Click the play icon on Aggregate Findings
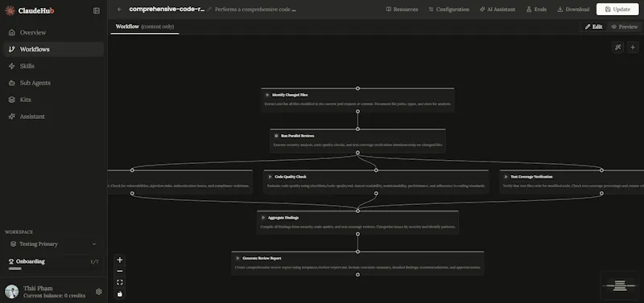 [x=263, y=218]
